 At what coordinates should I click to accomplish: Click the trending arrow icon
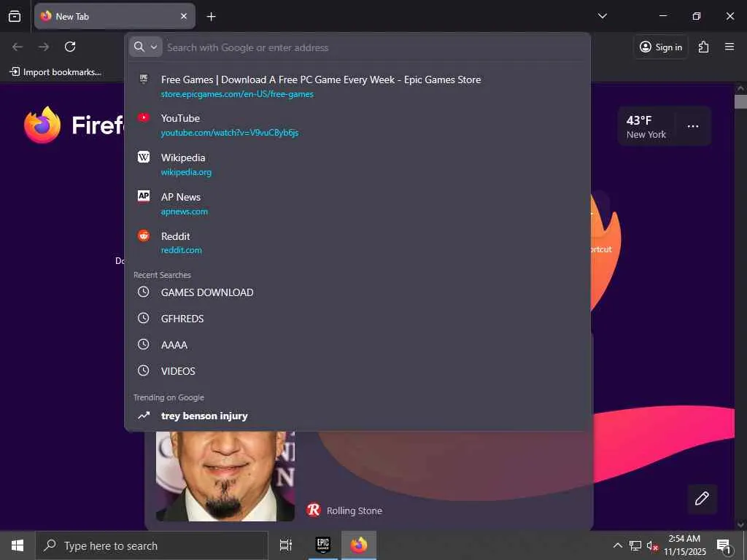144,415
